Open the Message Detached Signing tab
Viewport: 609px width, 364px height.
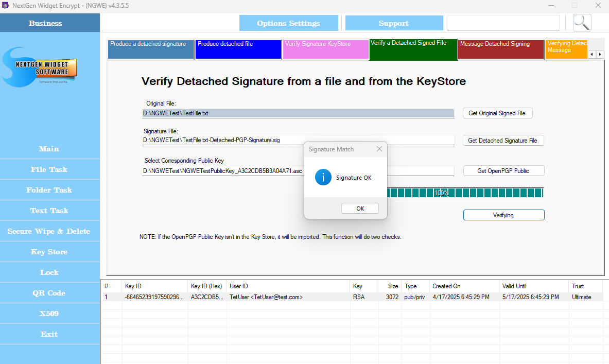(501, 49)
